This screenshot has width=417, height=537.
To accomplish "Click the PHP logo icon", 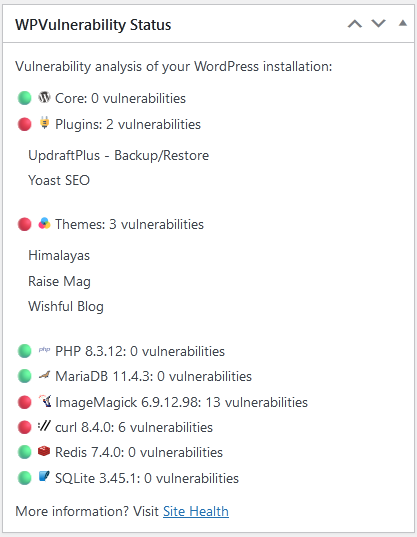I will tap(44, 350).
